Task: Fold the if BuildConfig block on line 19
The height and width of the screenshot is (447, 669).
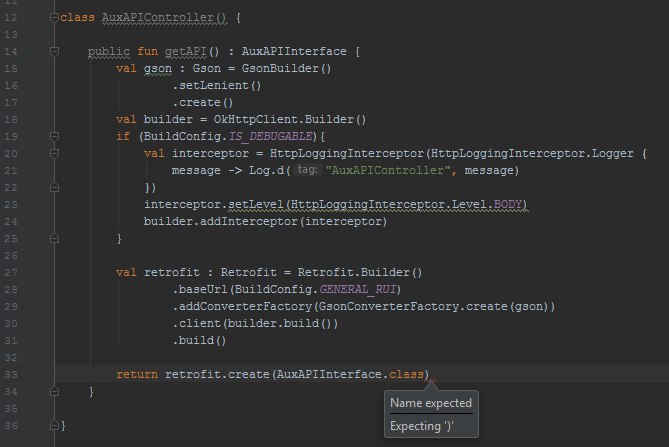Action: click(54, 136)
